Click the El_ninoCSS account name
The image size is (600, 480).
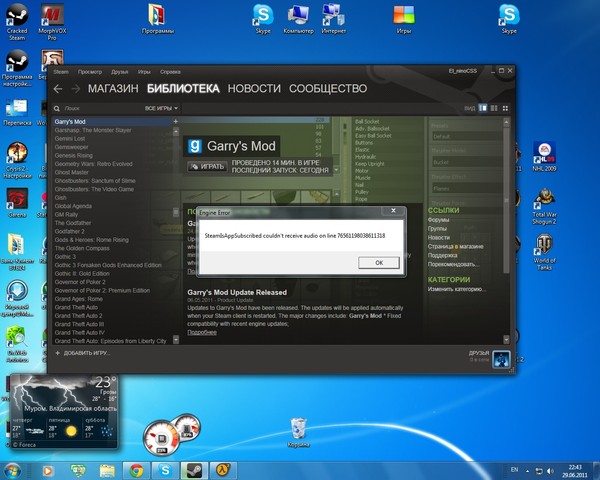(463, 71)
